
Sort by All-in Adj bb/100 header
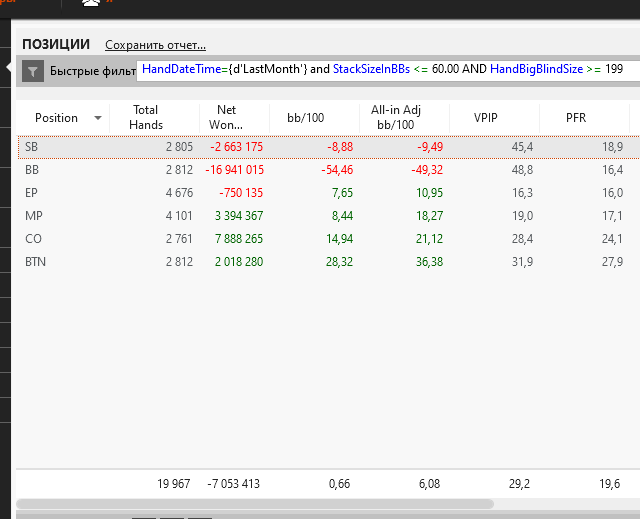[396, 118]
